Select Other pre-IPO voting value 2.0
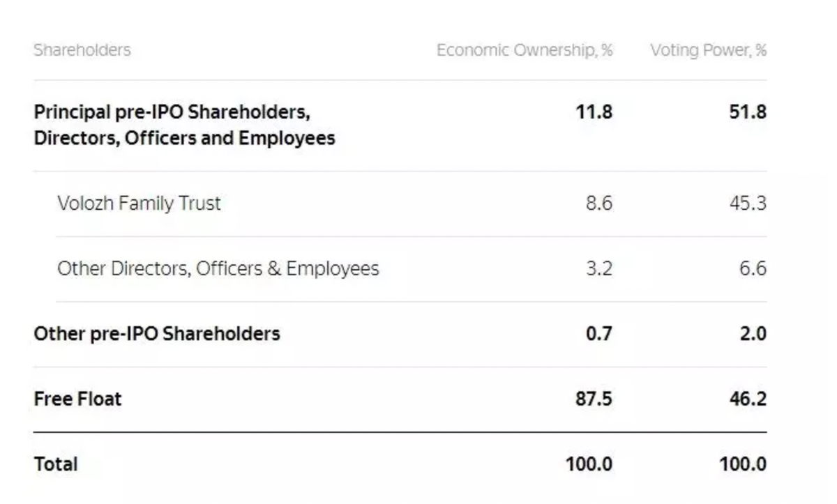Viewport: 837px width, 504px height. (753, 334)
